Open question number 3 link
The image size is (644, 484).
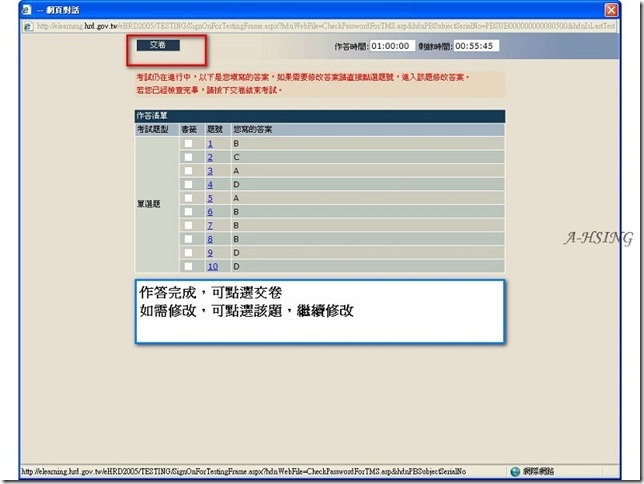tap(210, 171)
